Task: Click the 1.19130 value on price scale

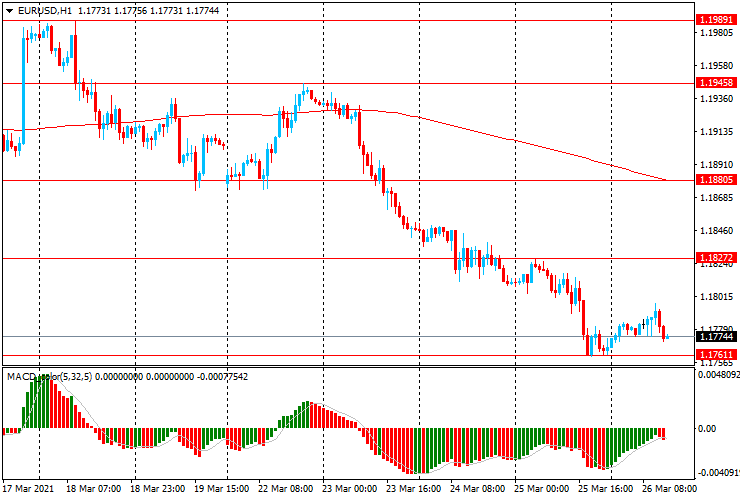Action: 716,132
